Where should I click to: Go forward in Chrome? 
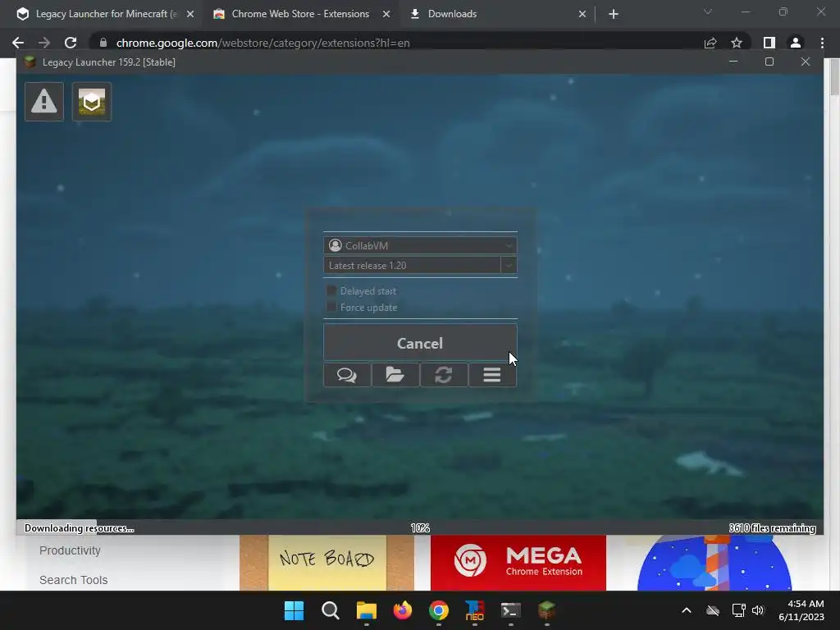44,43
